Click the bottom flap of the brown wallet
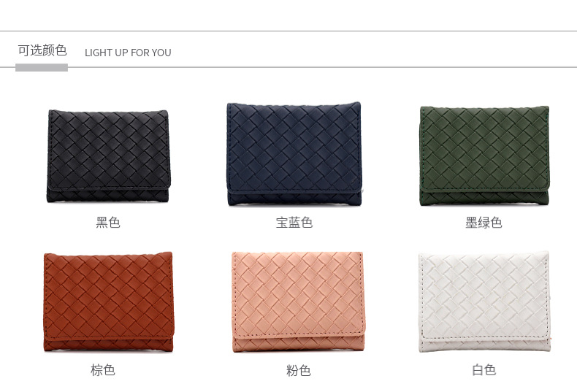This screenshot has height=392, width=577. (108, 344)
